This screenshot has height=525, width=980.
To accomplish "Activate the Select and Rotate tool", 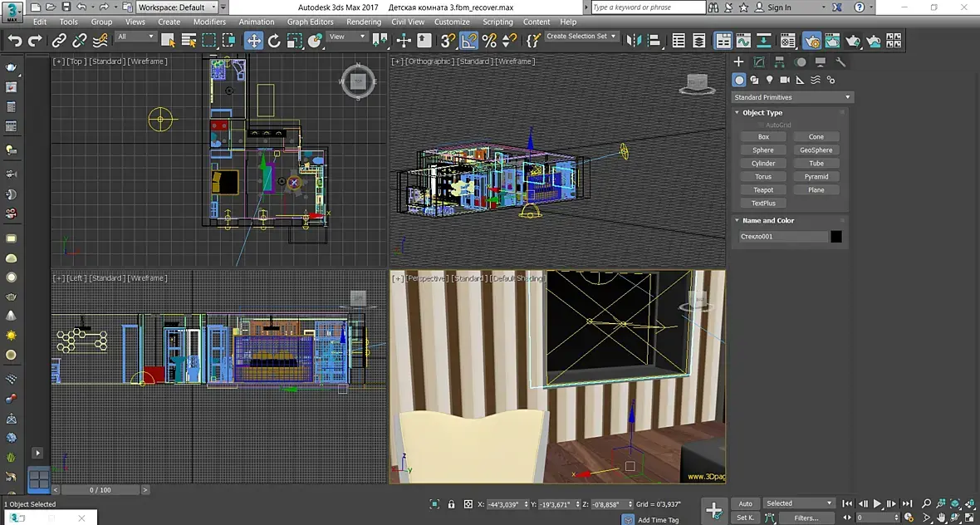I will tap(274, 40).
